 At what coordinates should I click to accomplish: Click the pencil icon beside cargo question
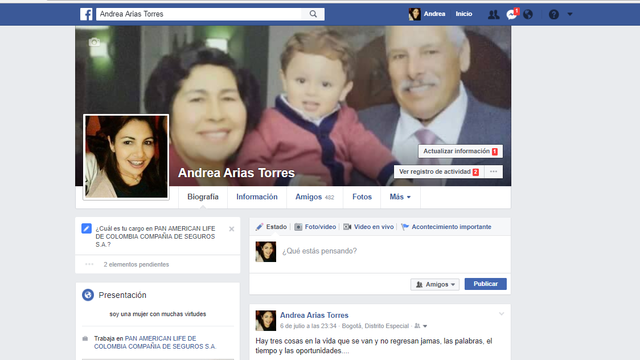pyautogui.click(x=86, y=229)
